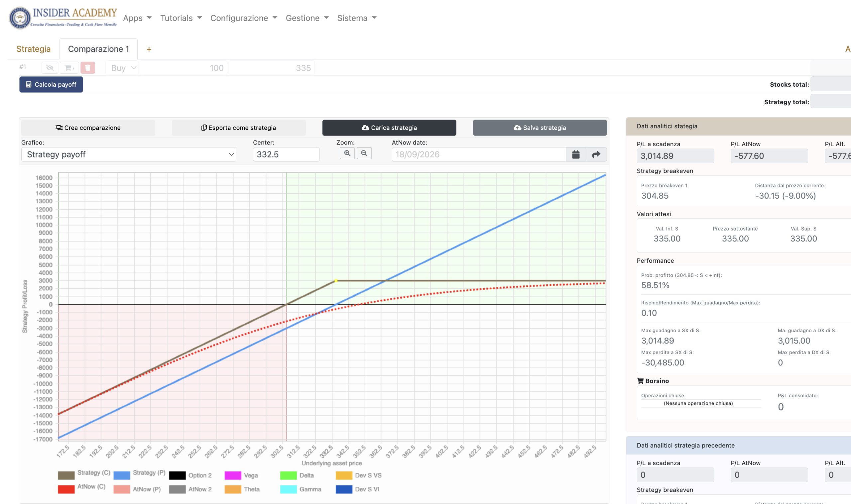Toggle Strategy (P) legend swatch
Viewport: 851px width, 504px height.
pyautogui.click(x=122, y=475)
